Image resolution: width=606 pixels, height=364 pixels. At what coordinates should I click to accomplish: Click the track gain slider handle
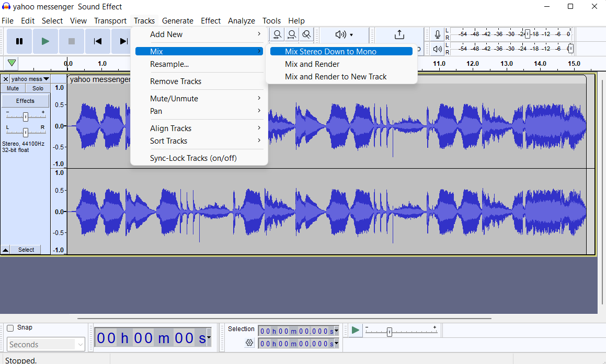tap(25, 116)
